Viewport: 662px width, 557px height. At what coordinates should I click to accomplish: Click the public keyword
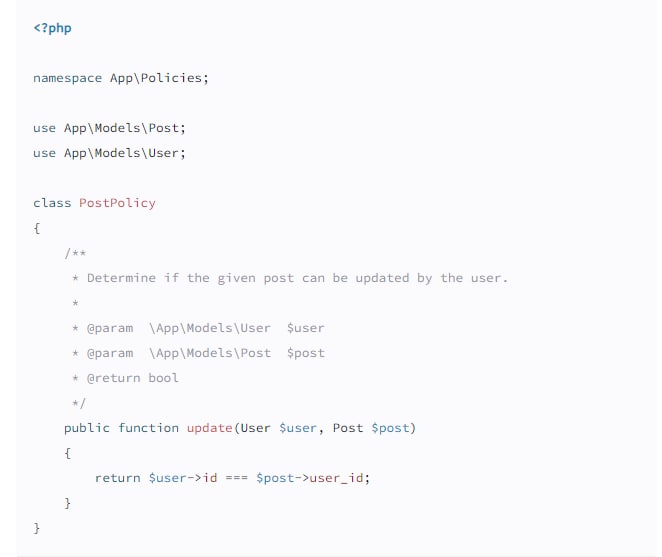tap(87, 428)
